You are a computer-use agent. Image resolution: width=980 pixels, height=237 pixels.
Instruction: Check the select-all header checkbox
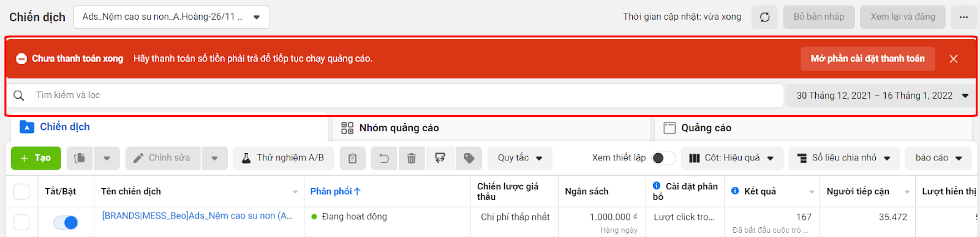pyautogui.click(x=21, y=192)
